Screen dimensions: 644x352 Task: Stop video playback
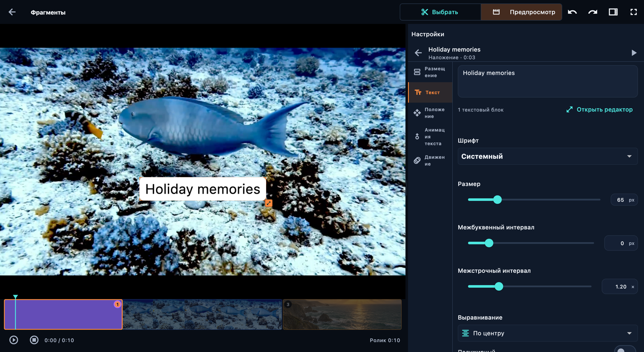pyautogui.click(x=34, y=340)
